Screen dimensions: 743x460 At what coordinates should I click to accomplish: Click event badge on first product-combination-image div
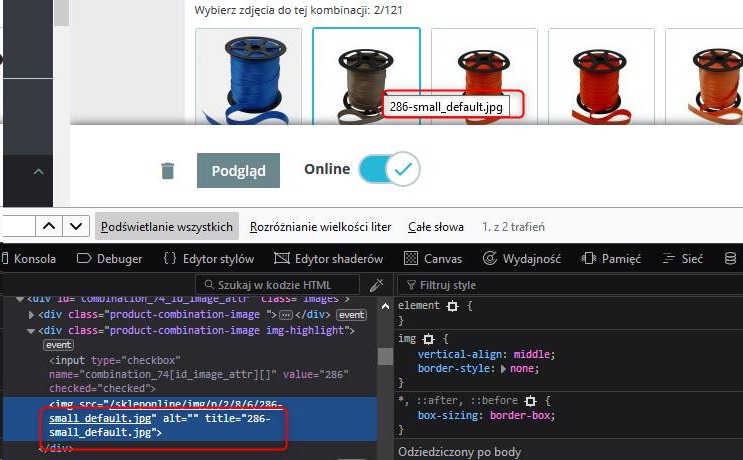pyautogui.click(x=351, y=315)
